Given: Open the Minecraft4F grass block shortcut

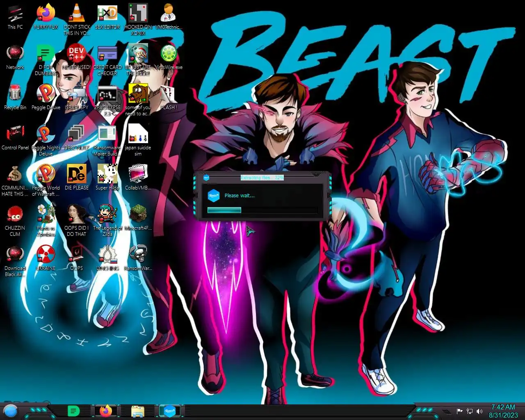Looking at the screenshot, I should [138, 217].
